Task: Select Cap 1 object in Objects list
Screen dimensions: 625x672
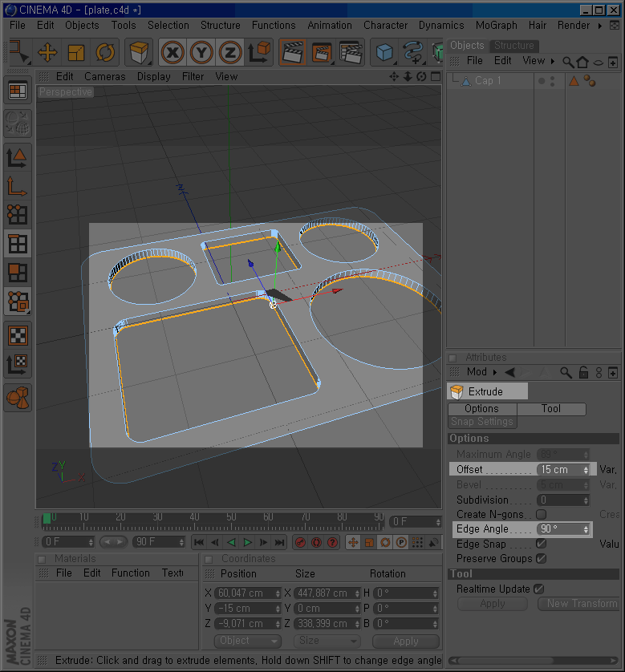Action: [x=487, y=81]
